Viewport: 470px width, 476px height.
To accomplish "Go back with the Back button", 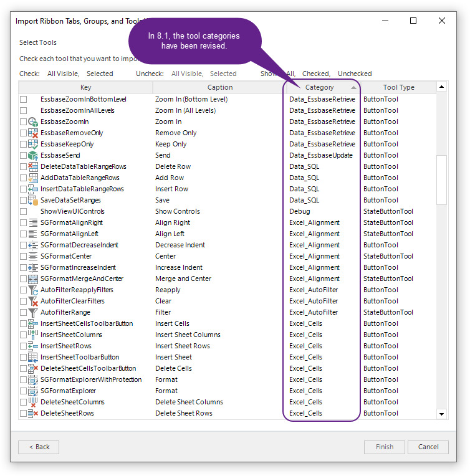I will pos(39,447).
